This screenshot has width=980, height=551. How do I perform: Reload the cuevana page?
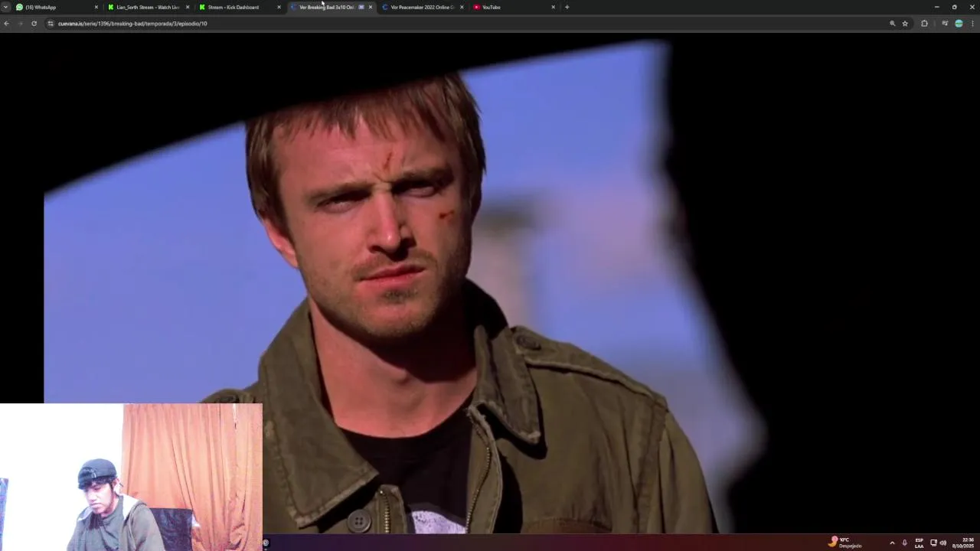(34, 24)
